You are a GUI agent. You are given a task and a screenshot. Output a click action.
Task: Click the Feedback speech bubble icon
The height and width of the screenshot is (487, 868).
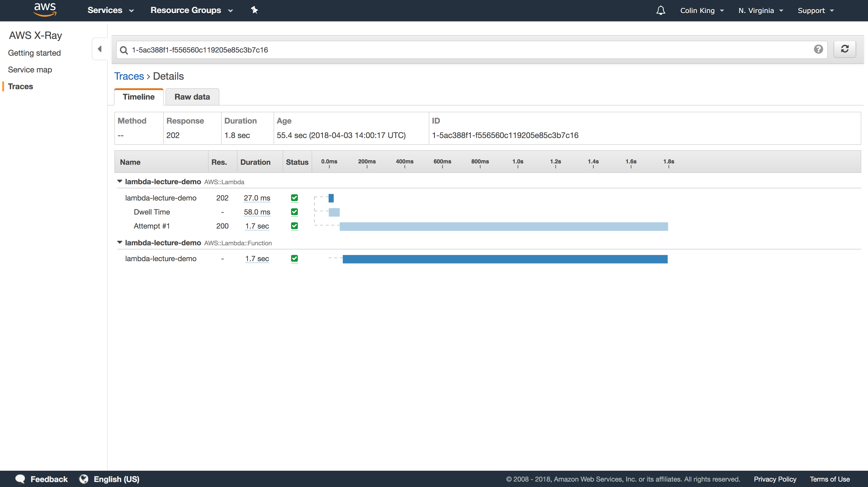tap(20, 479)
